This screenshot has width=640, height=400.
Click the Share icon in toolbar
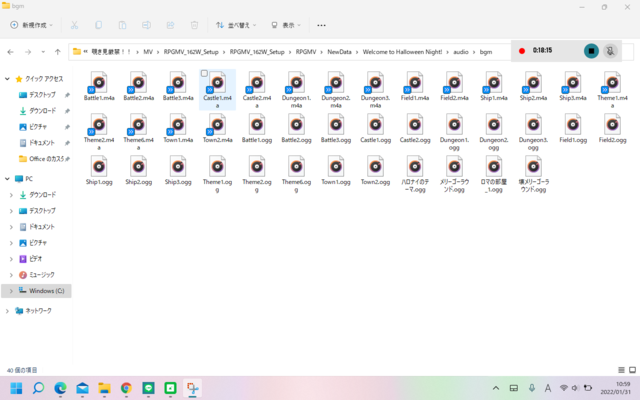tap(170, 25)
